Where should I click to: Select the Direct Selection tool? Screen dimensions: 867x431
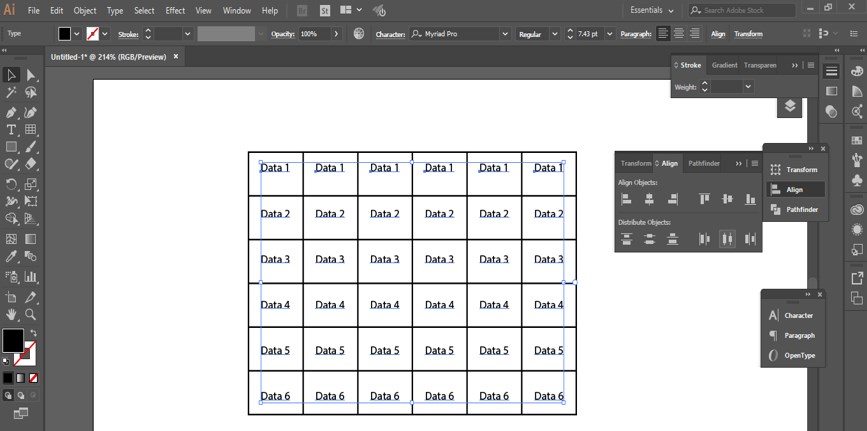tap(30, 75)
